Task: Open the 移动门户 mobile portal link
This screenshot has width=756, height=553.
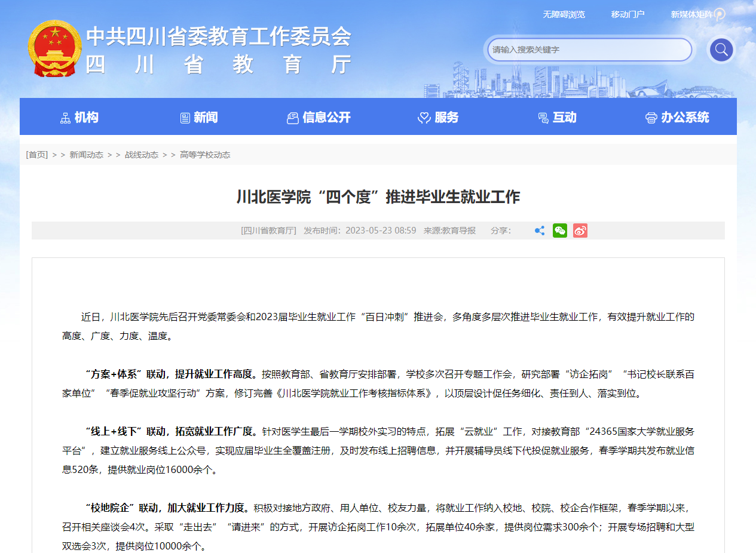Action: (x=628, y=14)
